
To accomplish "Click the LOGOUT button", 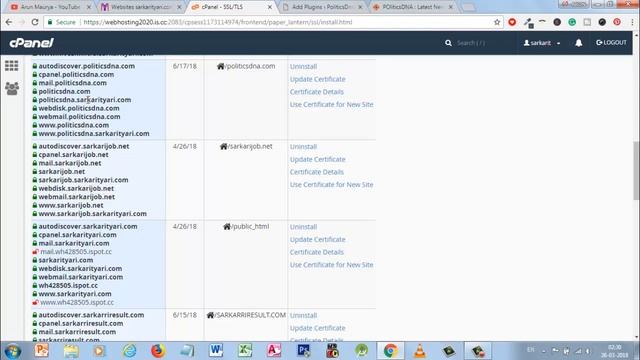I will pyautogui.click(x=611, y=42).
